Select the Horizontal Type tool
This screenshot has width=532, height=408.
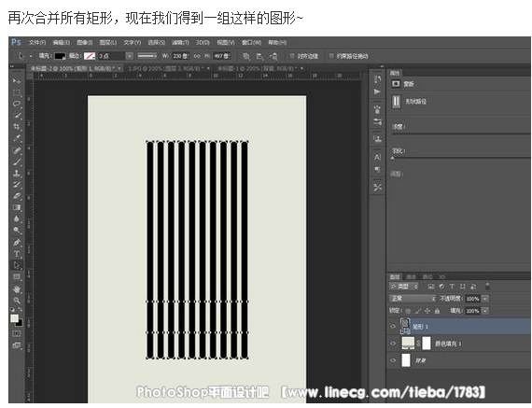pyautogui.click(x=16, y=254)
